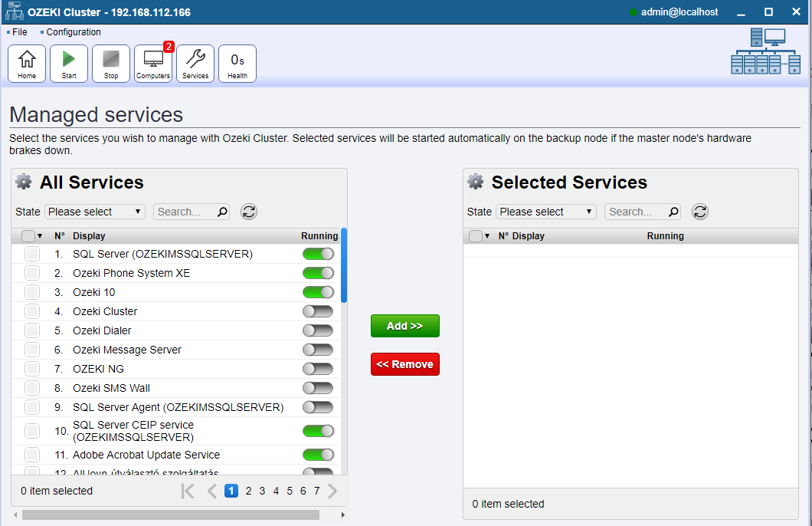
Task: Click the gear icon next to All Services
Action: 24,182
